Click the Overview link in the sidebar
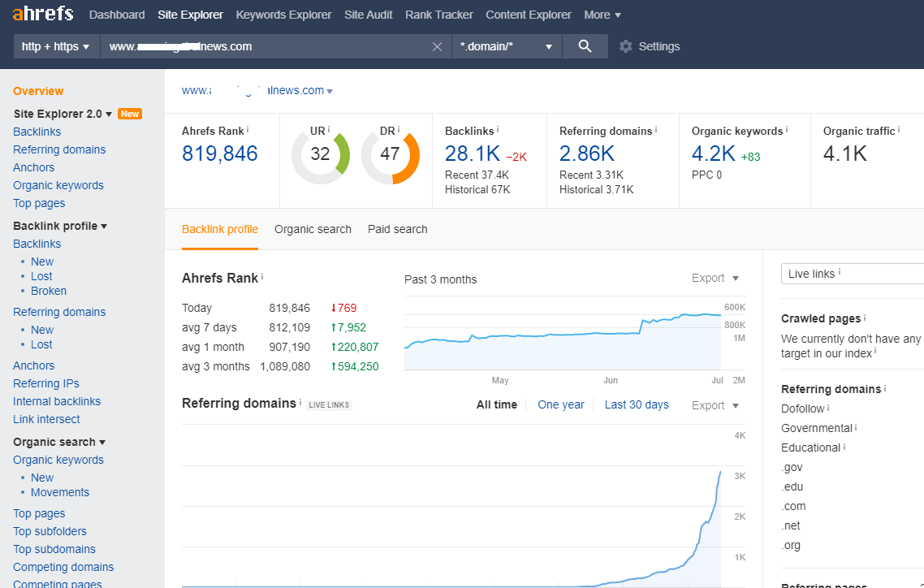 (38, 91)
